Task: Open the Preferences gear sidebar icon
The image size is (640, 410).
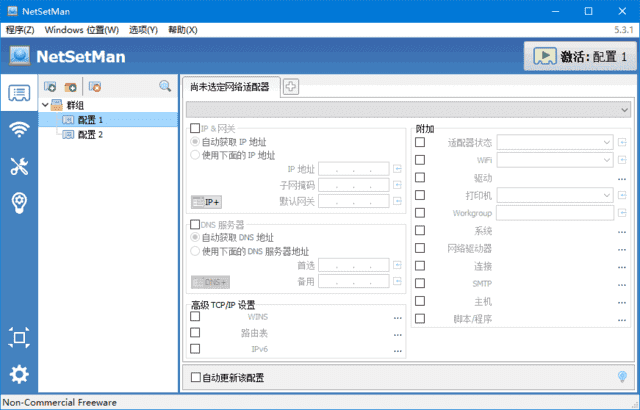Action: coord(19,374)
